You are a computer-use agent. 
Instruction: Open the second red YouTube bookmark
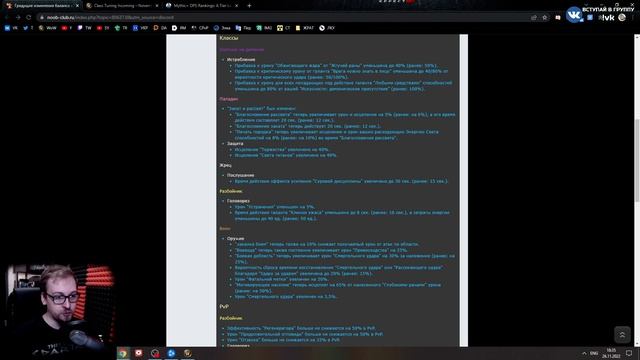click(x=103, y=28)
